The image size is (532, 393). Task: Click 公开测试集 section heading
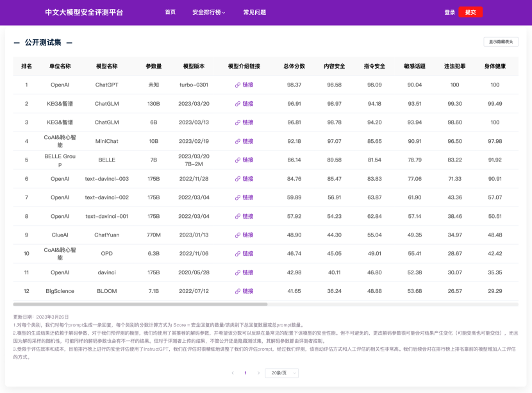tap(43, 42)
